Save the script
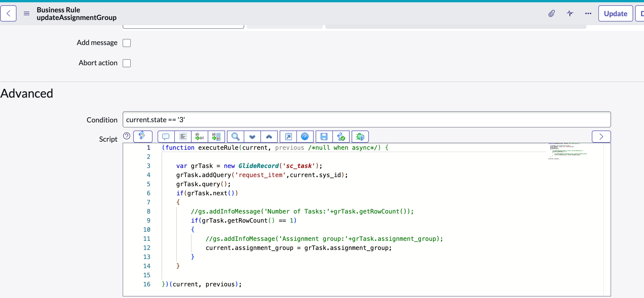 pos(324,137)
